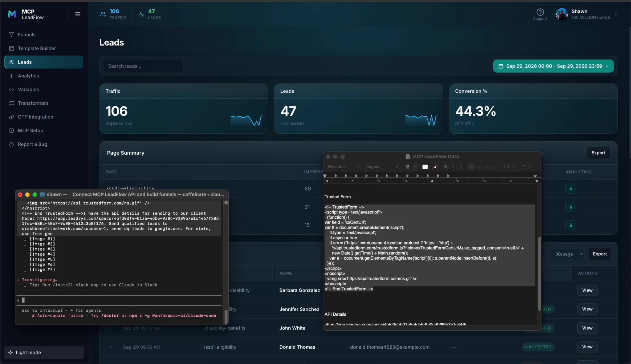Viewport: 631px width, 364px height.
Task: View Donald Thomas lead details
Action: [587, 347]
